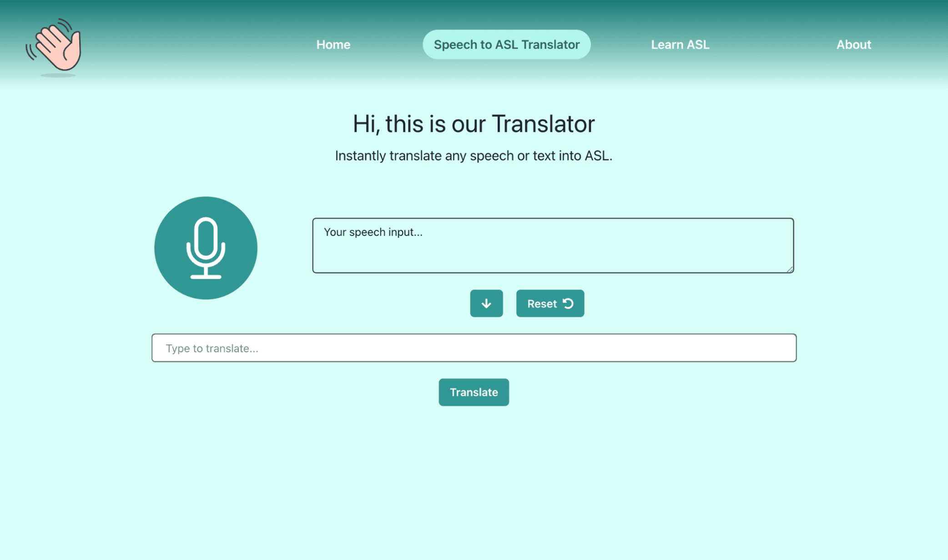Click the 'Instantly translate any speech' subtitle

[474, 155]
